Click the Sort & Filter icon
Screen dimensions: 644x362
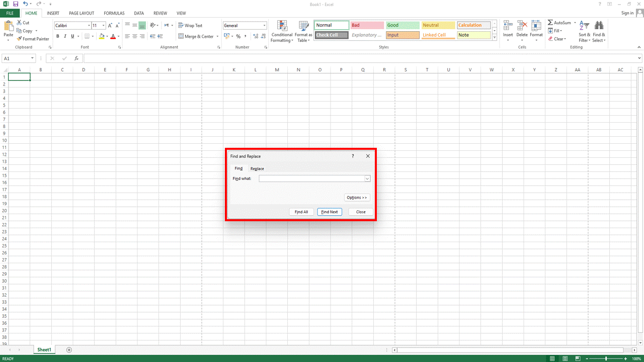[584, 31]
